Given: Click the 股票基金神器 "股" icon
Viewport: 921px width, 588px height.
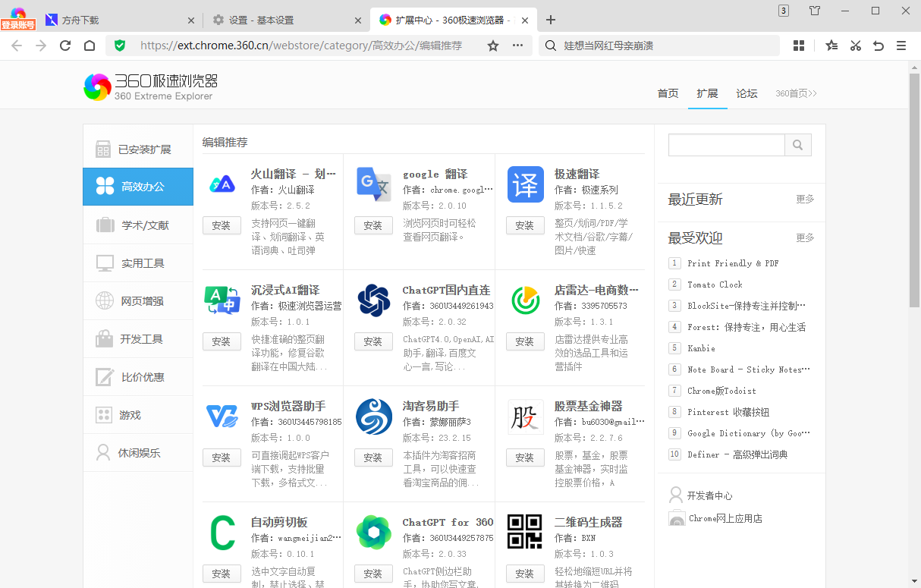Looking at the screenshot, I should coord(525,416).
